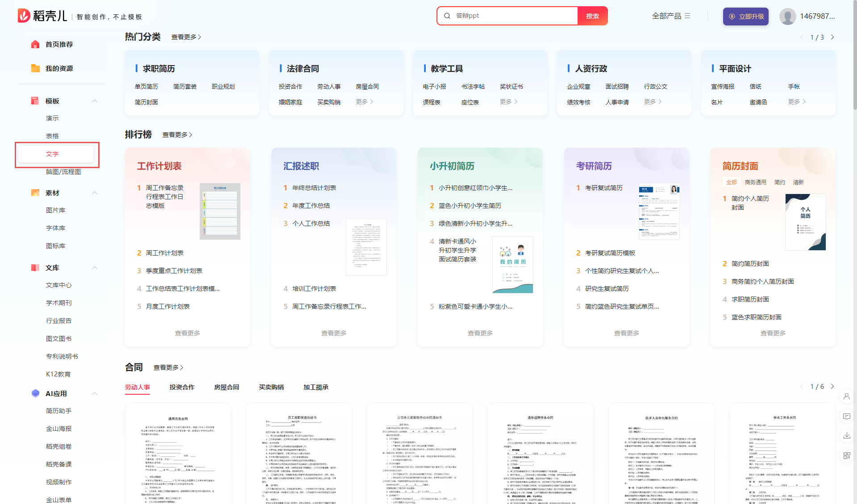Open 我的资源 folder icon
The width and height of the screenshot is (857, 504).
pyautogui.click(x=36, y=68)
